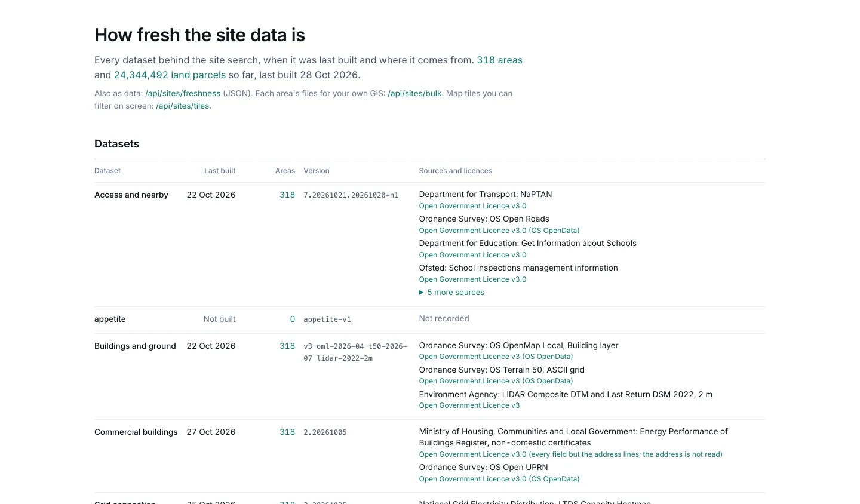The height and width of the screenshot is (504, 860).
Task: Click version 2.20261005 for Commercial buildings
Action: point(325,432)
